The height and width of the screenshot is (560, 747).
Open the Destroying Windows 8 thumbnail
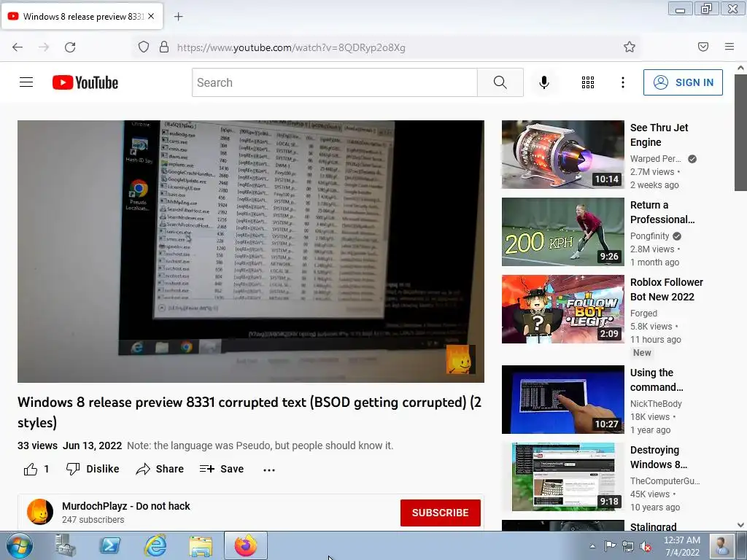(562, 477)
